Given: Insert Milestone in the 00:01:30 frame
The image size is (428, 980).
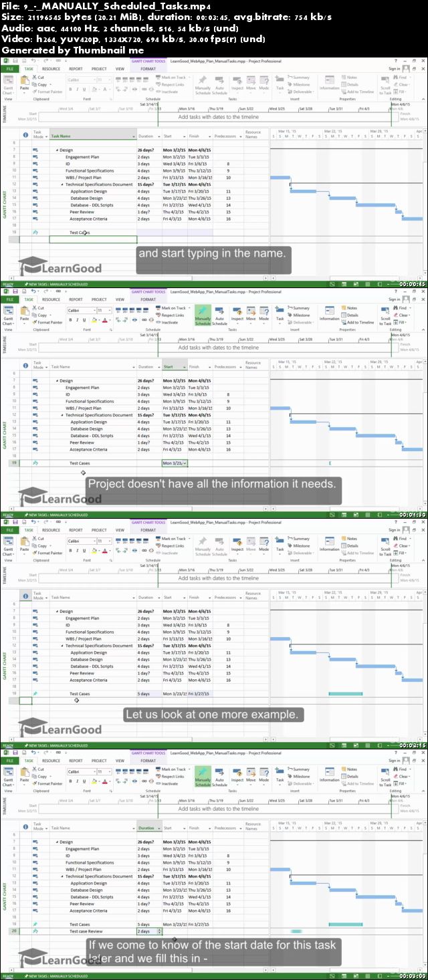Looking at the screenshot, I should point(298,316).
